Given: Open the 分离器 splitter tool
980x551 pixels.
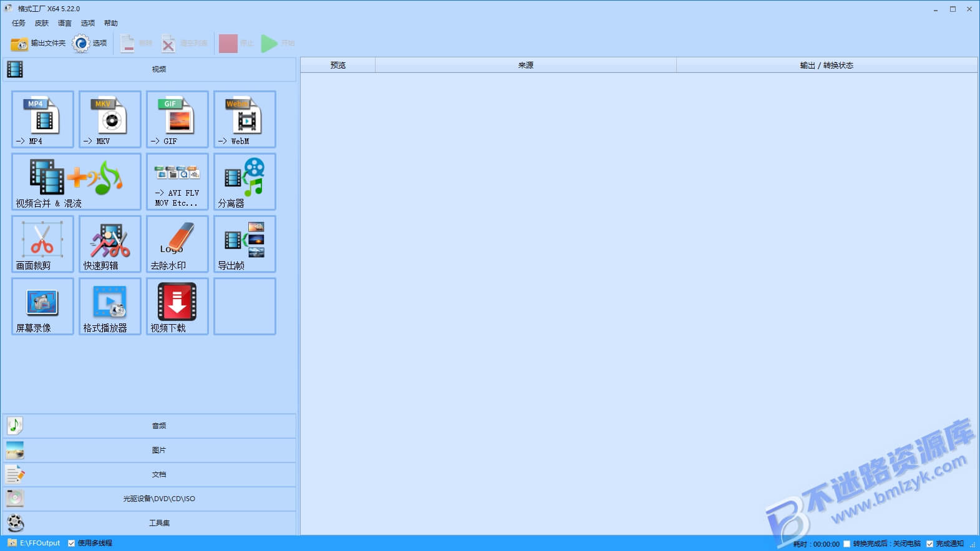Looking at the screenshot, I should coord(245,181).
